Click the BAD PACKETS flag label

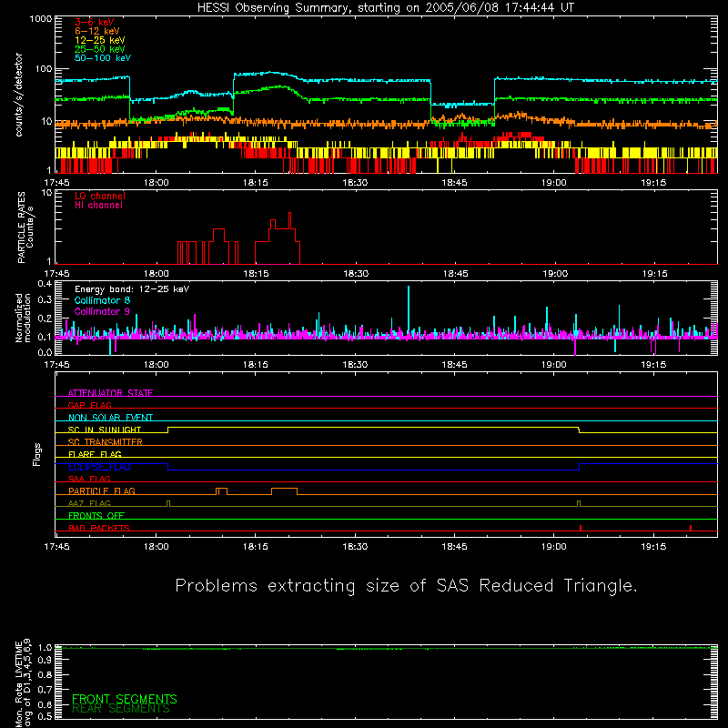(x=99, y=528)
